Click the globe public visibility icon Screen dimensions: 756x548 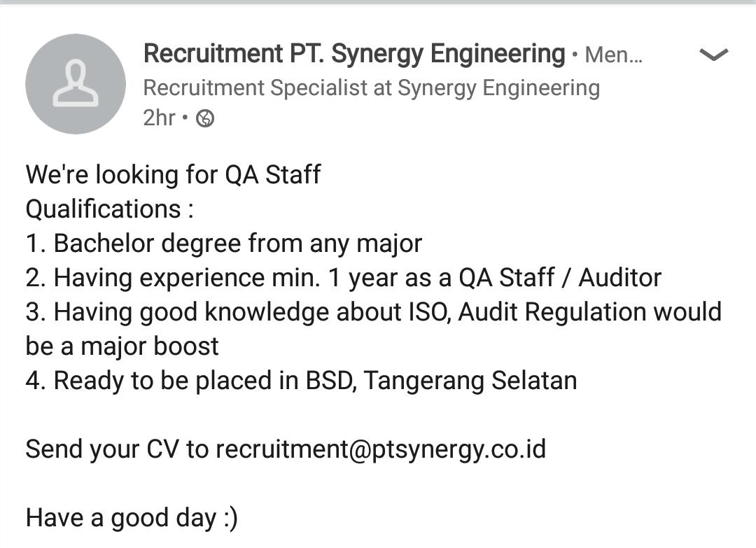(x=205, y=119)
